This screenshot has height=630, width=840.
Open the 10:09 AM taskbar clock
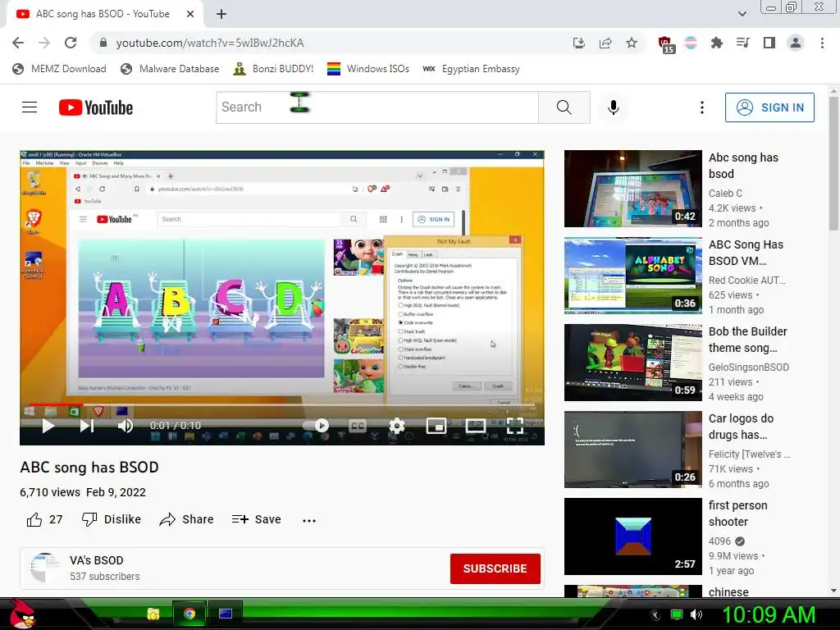click(769, 614)
